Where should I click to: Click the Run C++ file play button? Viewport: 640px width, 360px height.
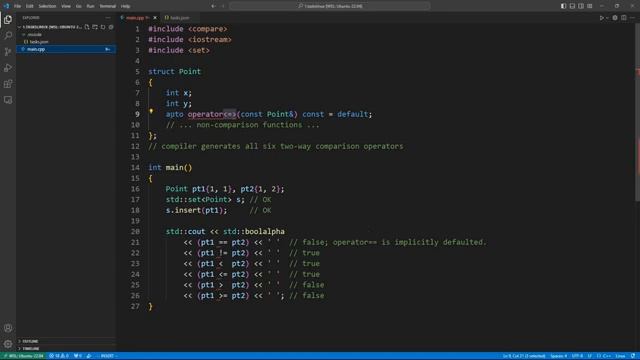coord(601,18)
